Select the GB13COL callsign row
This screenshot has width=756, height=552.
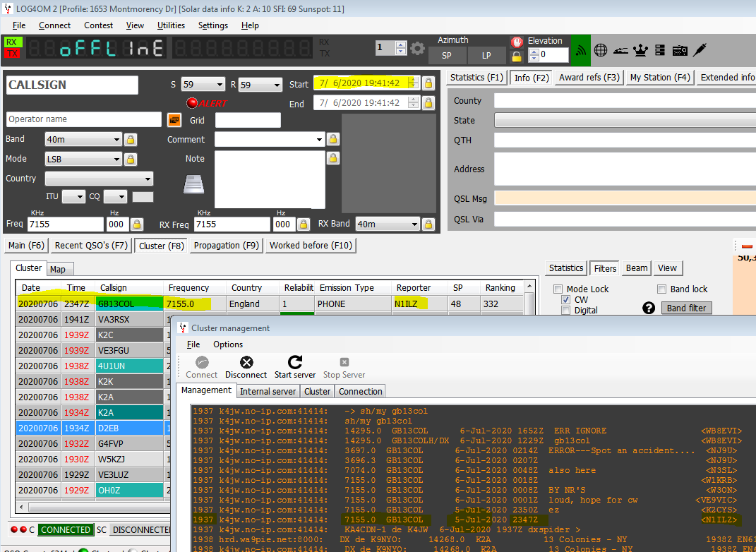click(270, 304)
